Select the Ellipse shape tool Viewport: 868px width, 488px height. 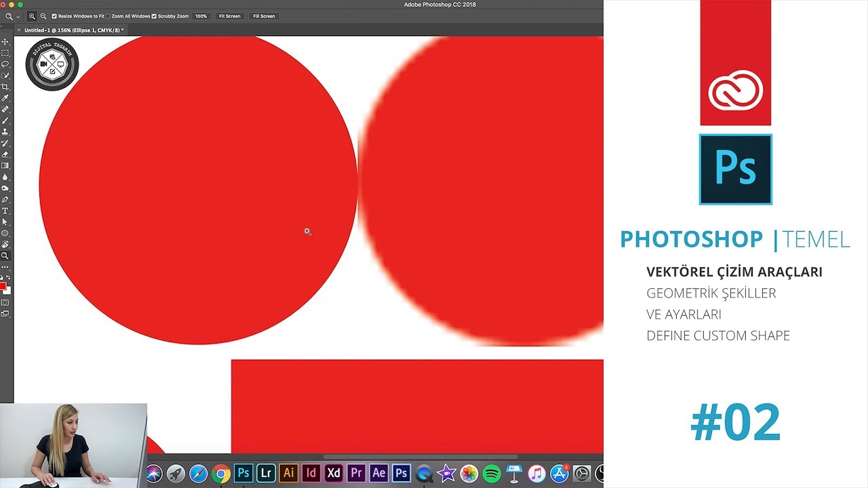(5, 233)
